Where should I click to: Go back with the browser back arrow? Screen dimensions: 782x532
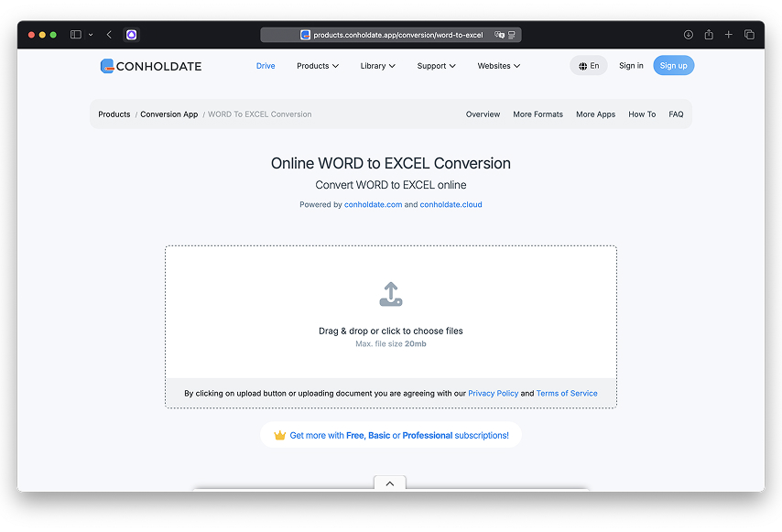(x=109, y=35)
